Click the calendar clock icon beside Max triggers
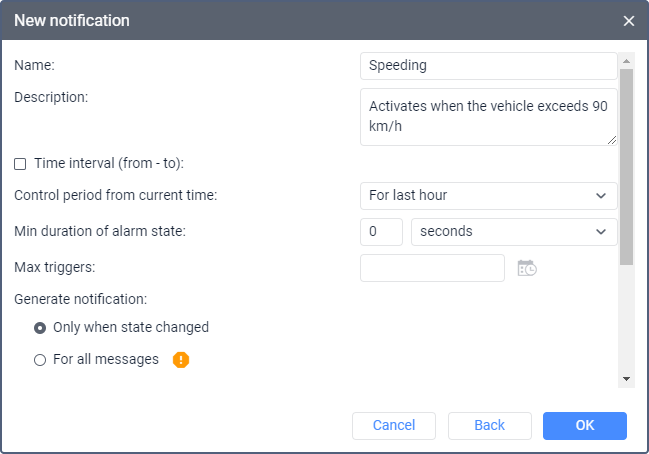Image resolution: width=649 pixels, height=454 pixels. [x=526, y=268]
